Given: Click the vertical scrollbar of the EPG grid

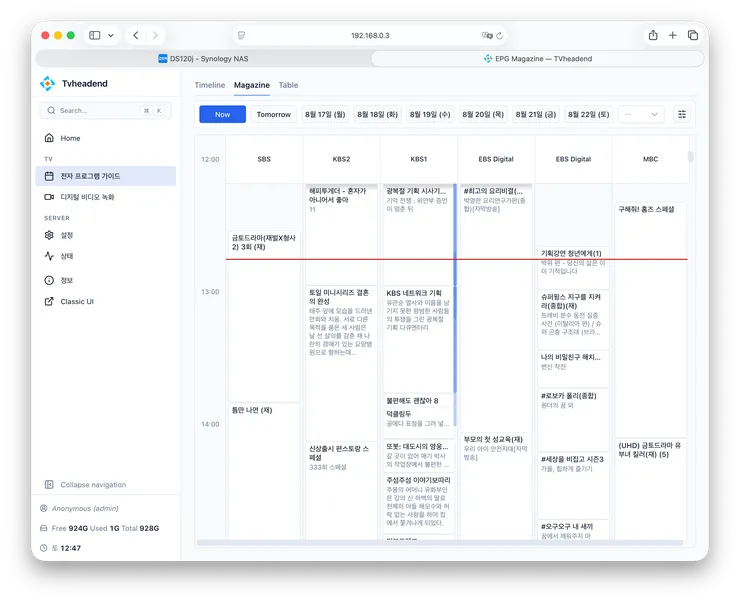Looking at the screenshot, I should (690, 157).
